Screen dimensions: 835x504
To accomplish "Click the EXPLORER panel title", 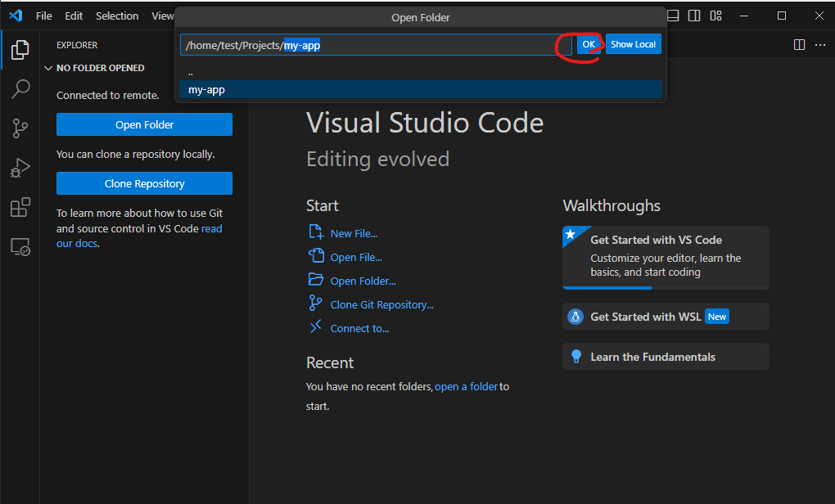I will [77, 45].
